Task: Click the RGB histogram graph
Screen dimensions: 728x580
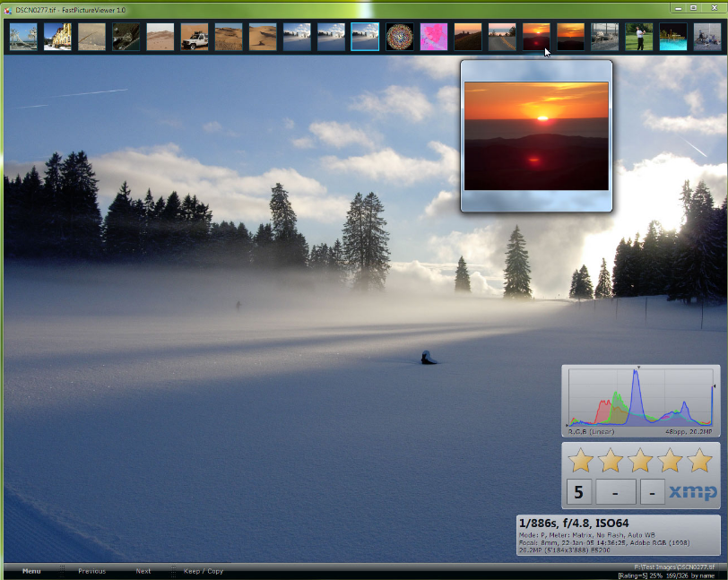Action: coord(640,396)
